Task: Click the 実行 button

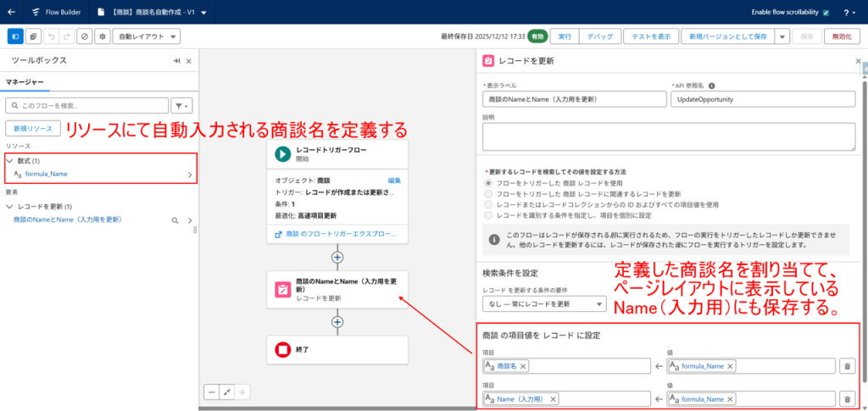Action: [x=565, y=36]
